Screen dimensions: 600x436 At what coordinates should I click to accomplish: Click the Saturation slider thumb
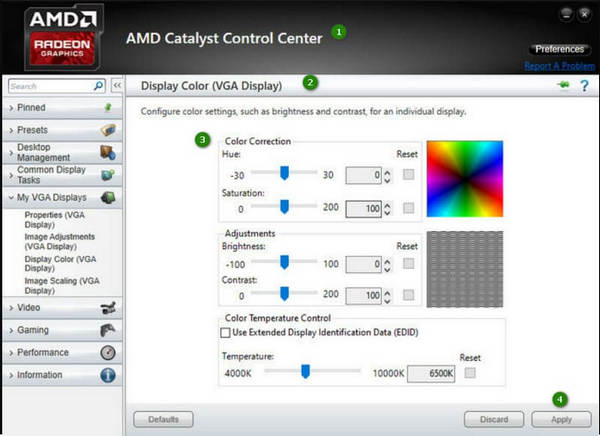coord(284,207)
